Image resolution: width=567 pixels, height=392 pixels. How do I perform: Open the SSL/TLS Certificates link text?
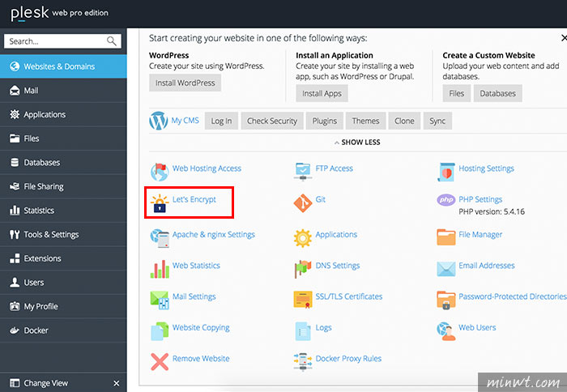[348, 296]
